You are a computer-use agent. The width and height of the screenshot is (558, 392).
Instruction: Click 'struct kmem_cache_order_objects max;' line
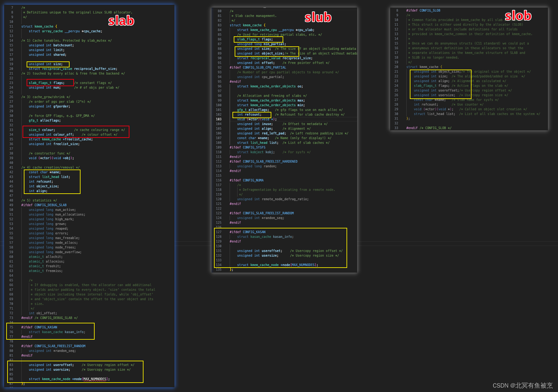point(271,100)
